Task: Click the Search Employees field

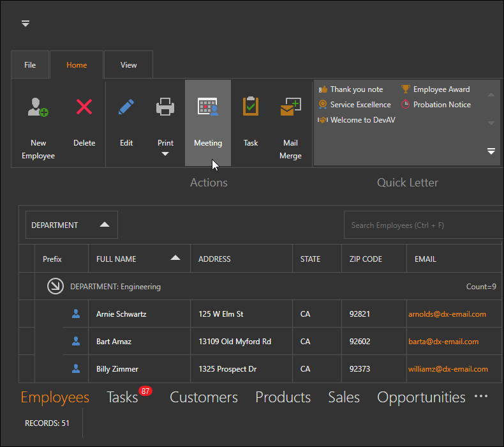Action: [x=424, y=225]
